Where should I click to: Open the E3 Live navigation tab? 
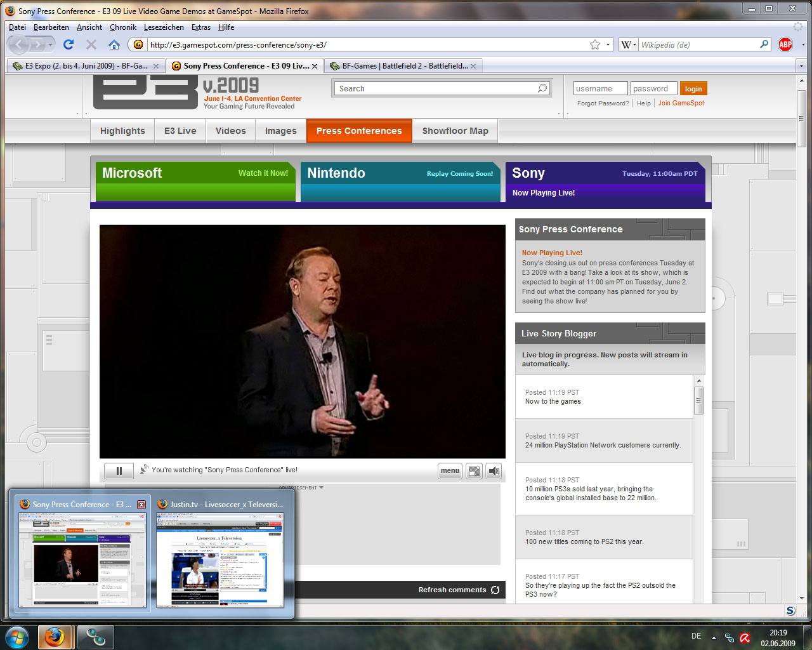[180, 131]
